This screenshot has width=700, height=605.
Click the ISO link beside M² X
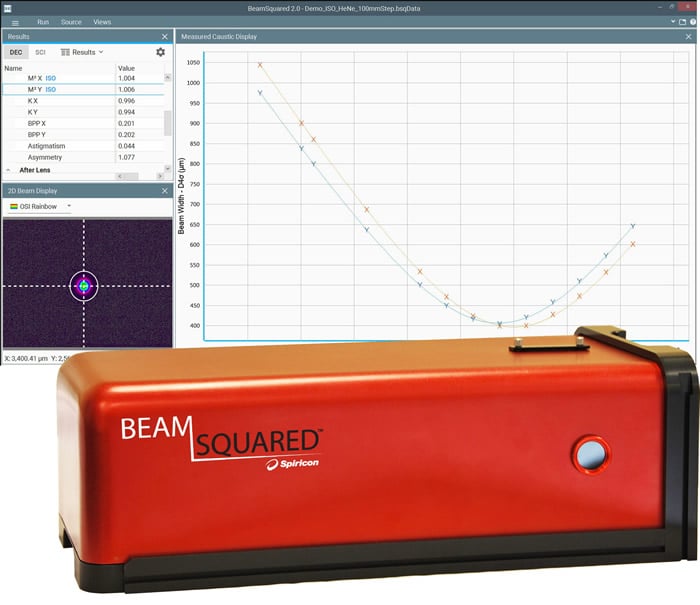point(50,78)
